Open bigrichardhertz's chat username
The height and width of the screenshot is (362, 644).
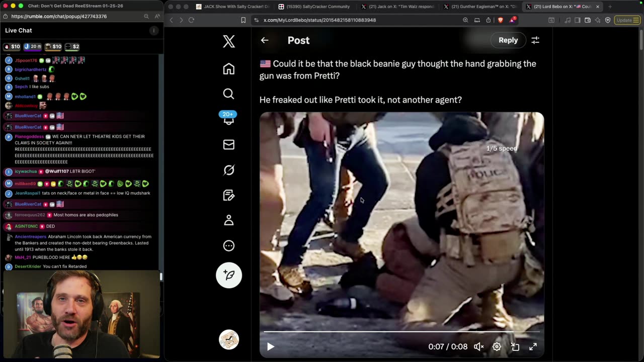[x=30, y=69]
